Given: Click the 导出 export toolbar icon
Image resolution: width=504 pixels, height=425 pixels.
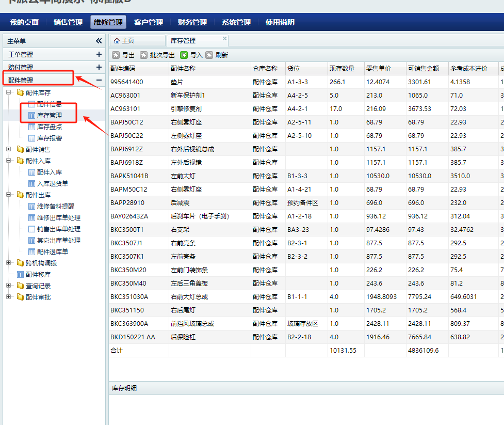Looking at the screenshot, I should pyautogui.click(x=116, y=55).
